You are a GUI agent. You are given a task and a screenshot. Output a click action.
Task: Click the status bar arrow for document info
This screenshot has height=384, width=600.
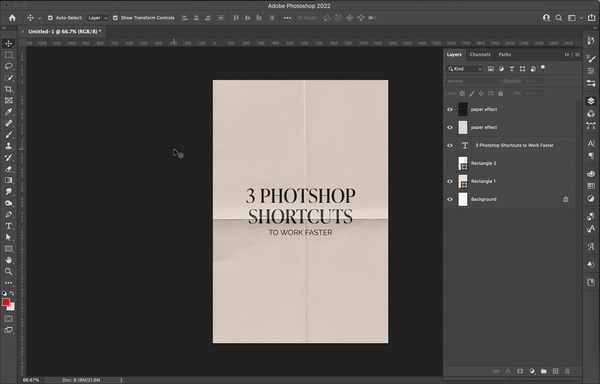121,380
